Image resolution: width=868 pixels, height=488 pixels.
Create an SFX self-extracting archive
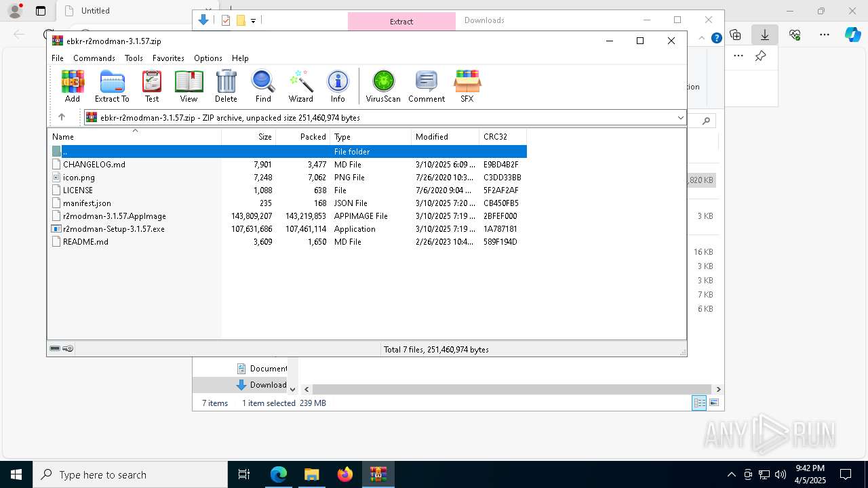tap(467, 86)
